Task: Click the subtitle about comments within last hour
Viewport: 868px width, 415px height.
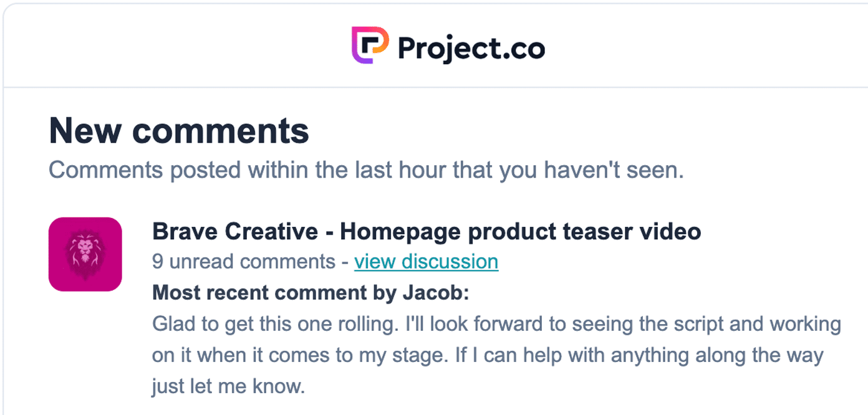Action: (366, 170)
